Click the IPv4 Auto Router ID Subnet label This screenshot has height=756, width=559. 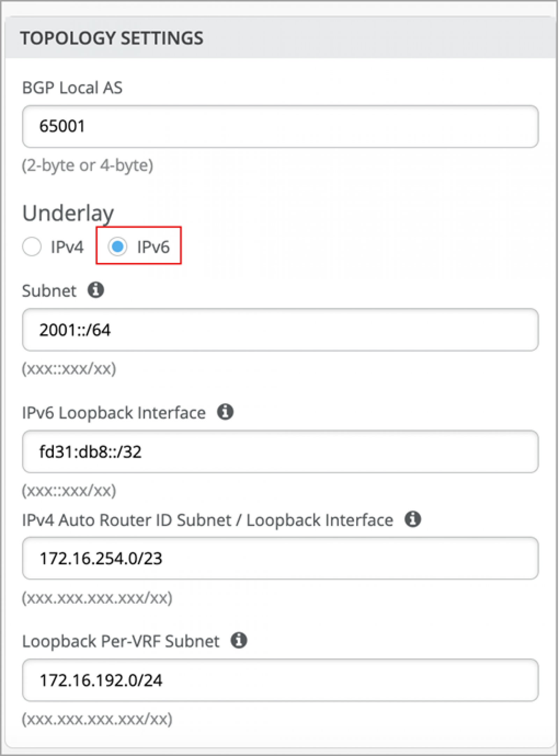(208, 520)
